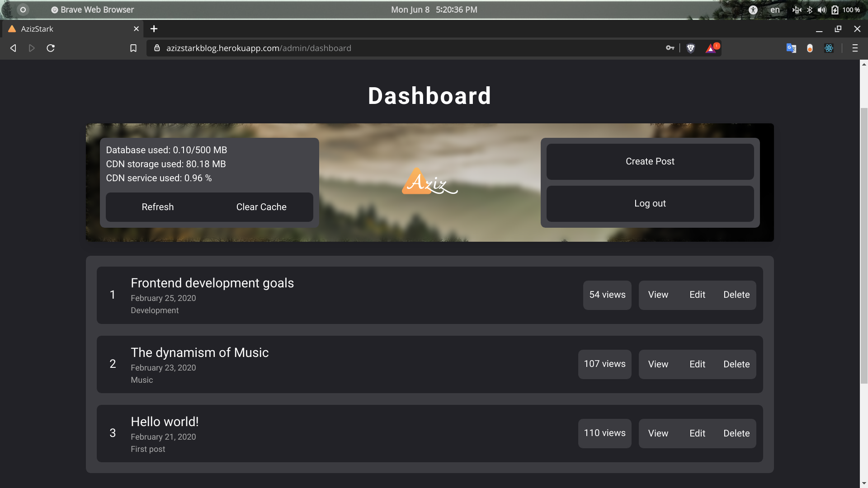The height and width of the screenshot is (488, 868).
Task: Open Brave Shields lion icon
Action: [x=690, y=48]
